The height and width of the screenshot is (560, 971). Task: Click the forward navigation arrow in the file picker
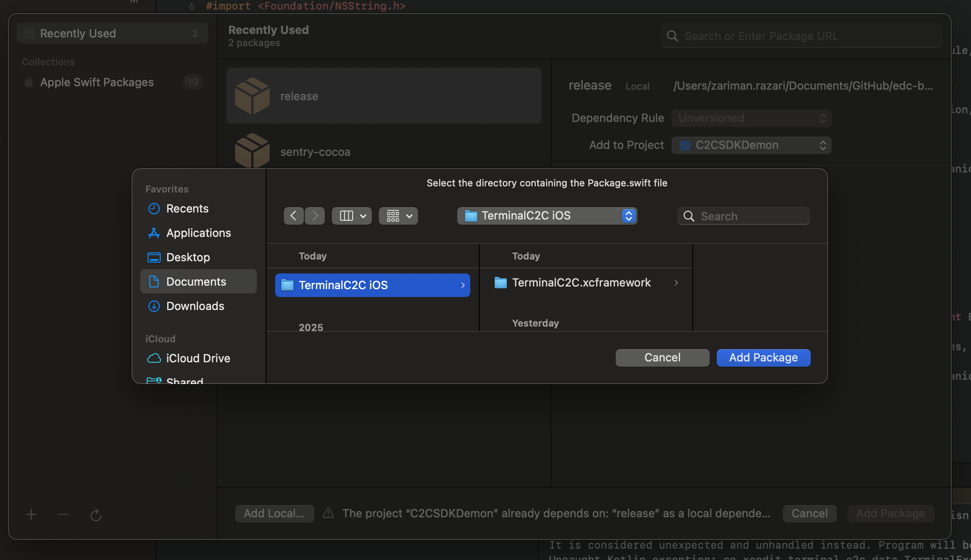click(314, 216)
